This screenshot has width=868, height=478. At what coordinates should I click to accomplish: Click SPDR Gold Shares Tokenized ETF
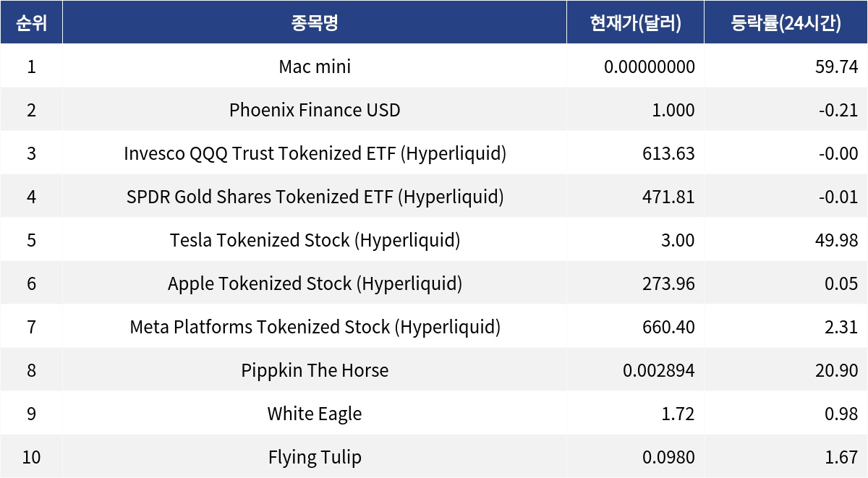click(315, 197)
